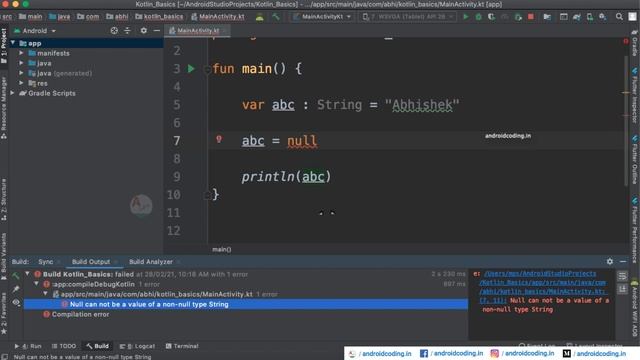
Task: Open Build panel settings gear icon
Action: pos(610,261)
